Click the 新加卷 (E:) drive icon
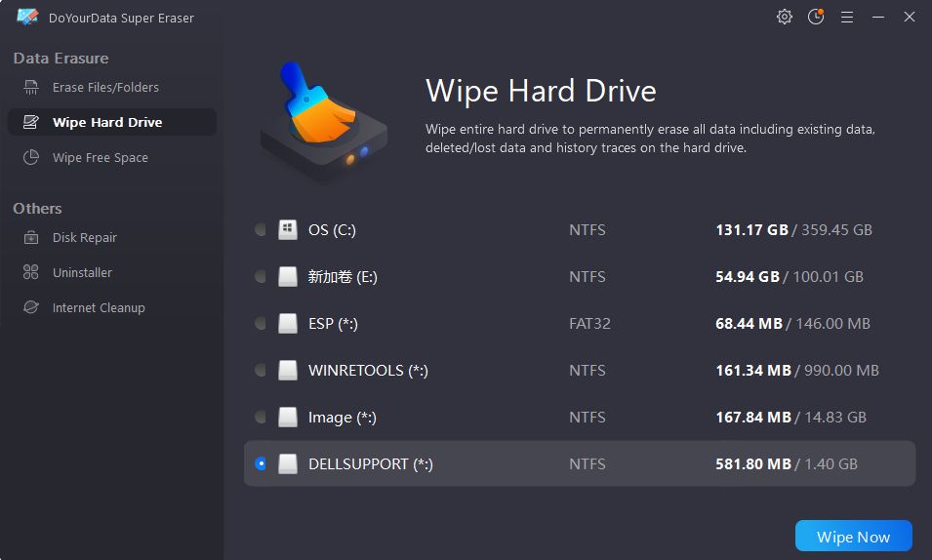Image resolution: width=932 pixels, height=560 pixels. point(288,276)
